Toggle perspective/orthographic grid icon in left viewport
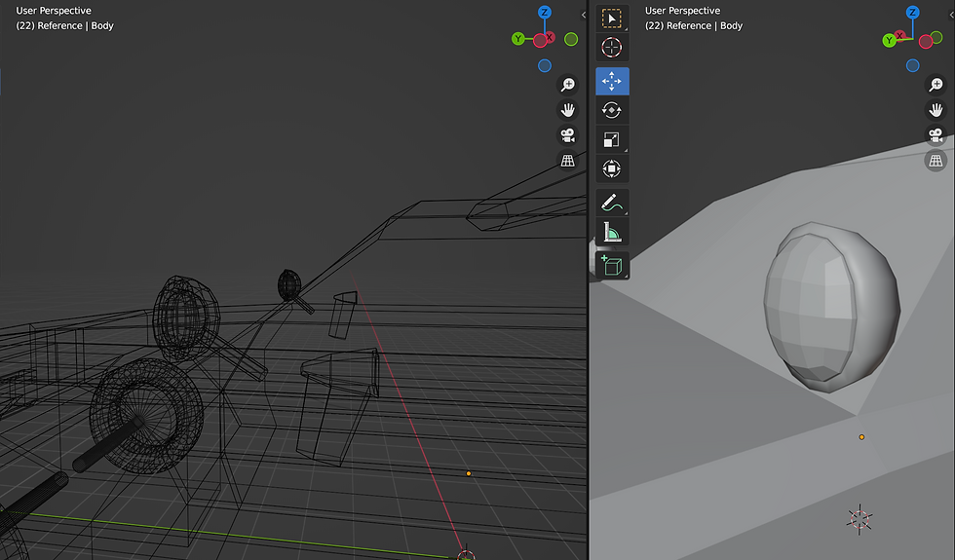Viewport: 955px width, 560px height. point(567,161)
